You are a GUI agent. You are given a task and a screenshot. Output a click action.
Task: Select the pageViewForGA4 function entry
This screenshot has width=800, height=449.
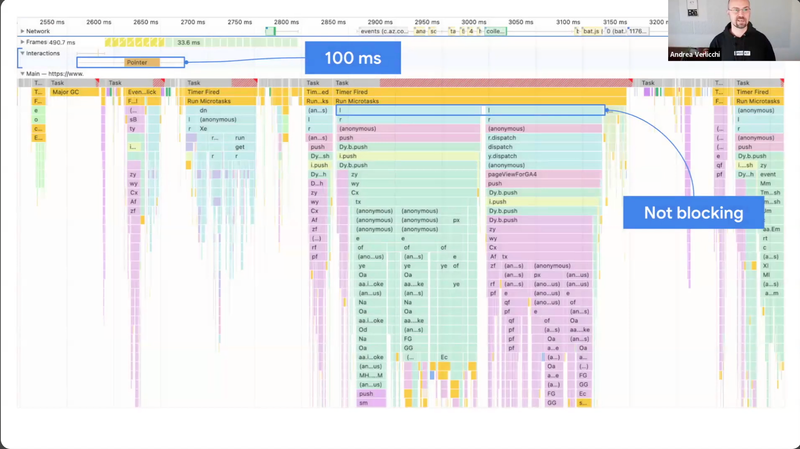coord(544,174)
